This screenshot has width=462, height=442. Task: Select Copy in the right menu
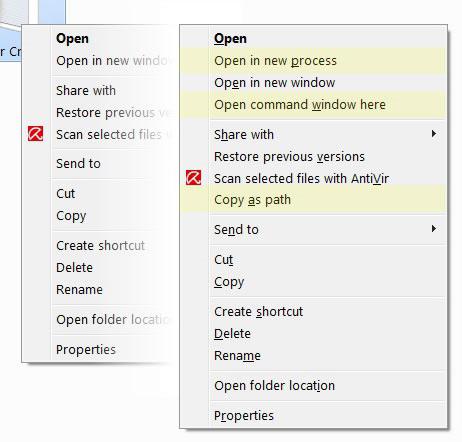click(x=313, y=282)
